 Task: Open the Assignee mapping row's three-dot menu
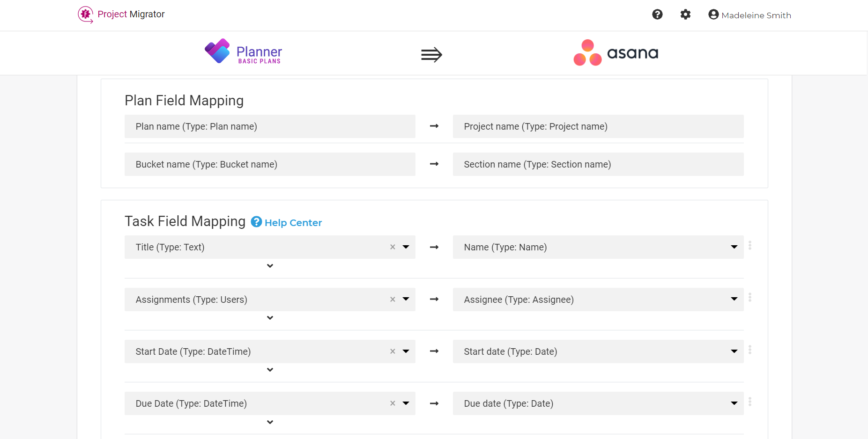[x=750, y=297]
